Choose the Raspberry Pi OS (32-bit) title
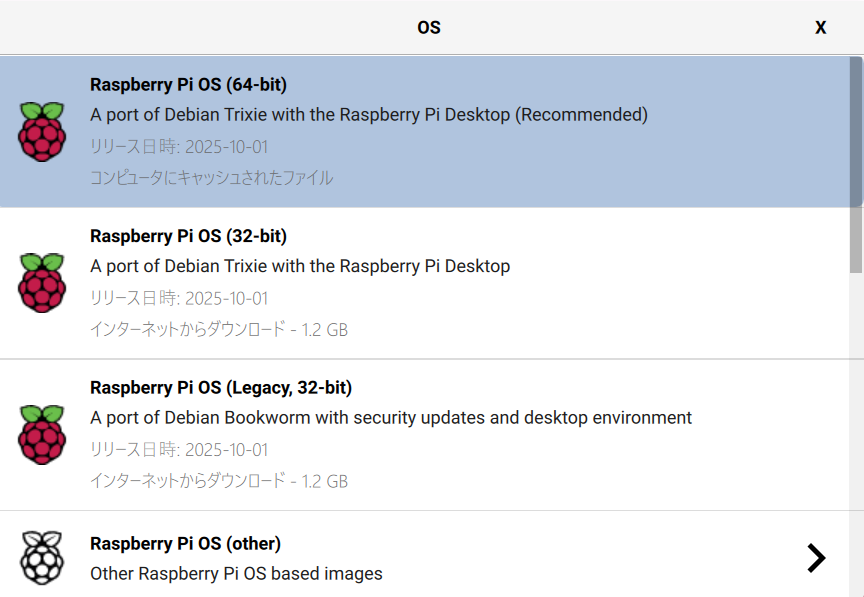 (x=188, y=236)
